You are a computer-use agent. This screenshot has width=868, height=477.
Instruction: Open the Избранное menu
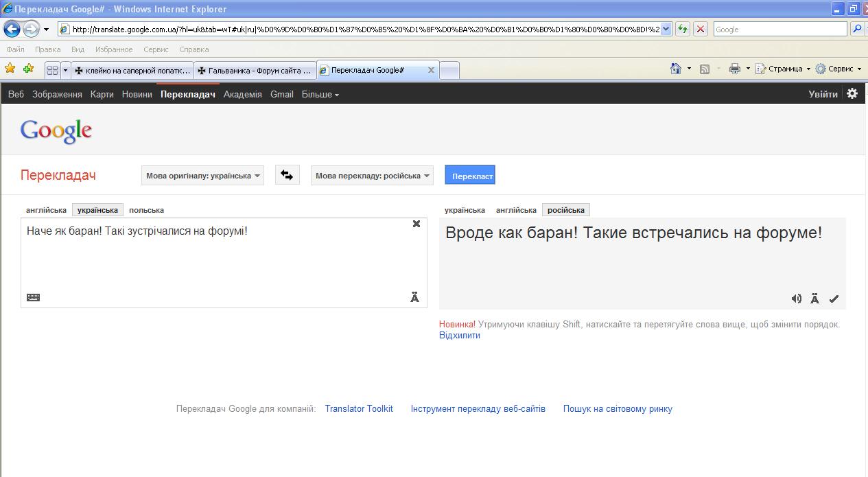point(114,49)
